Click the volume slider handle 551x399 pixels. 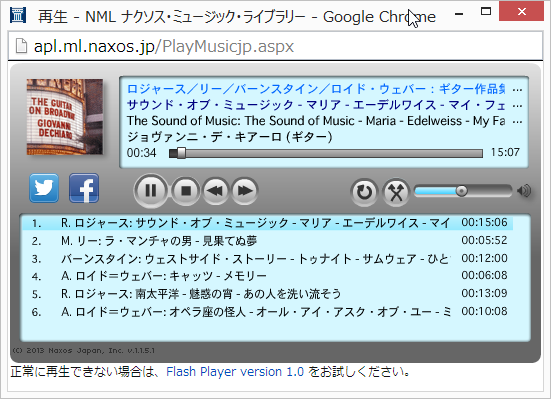pyautogui.click(x=461, y=191)
